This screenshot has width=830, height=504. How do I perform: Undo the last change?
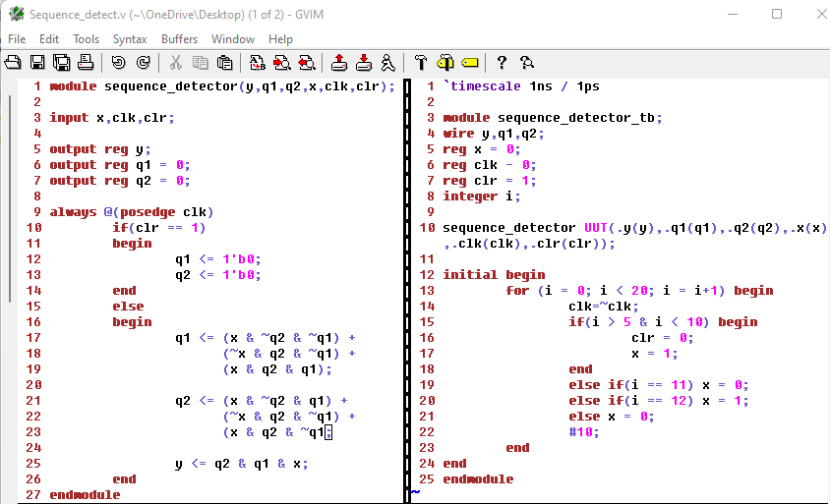(x=118, y=63)
